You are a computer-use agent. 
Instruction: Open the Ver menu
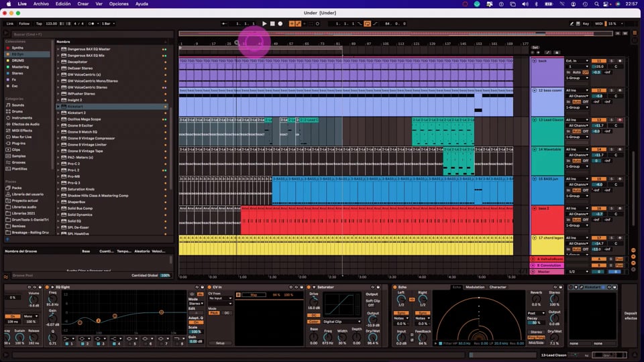(x=99, y=4)
